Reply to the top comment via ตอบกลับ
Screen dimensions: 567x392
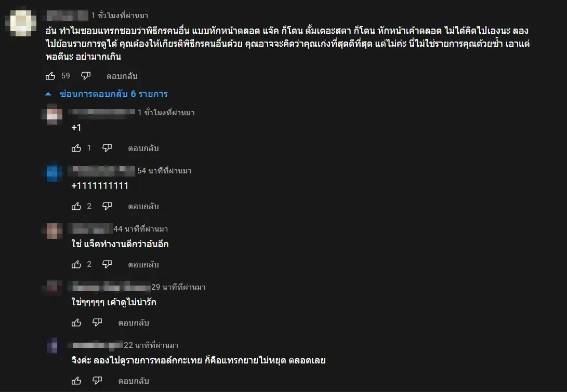(122, 76)
